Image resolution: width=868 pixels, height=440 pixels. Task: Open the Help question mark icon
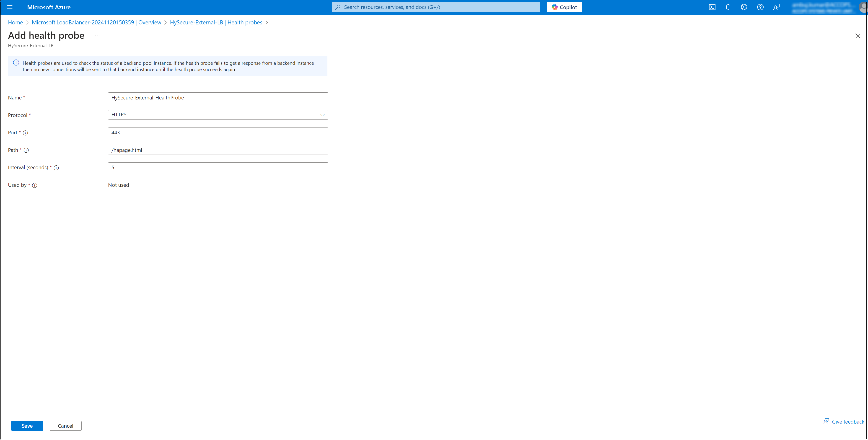click(x=760, y=7)
